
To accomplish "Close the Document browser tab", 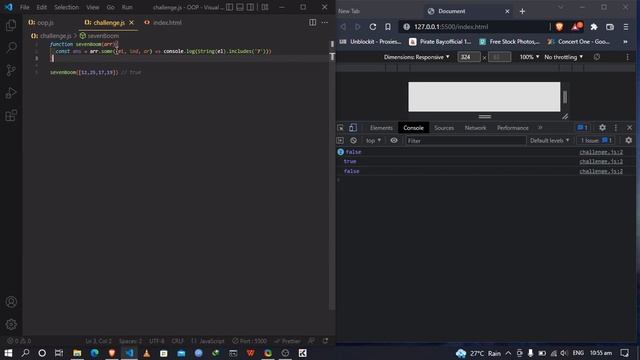I will click(507, 11).
